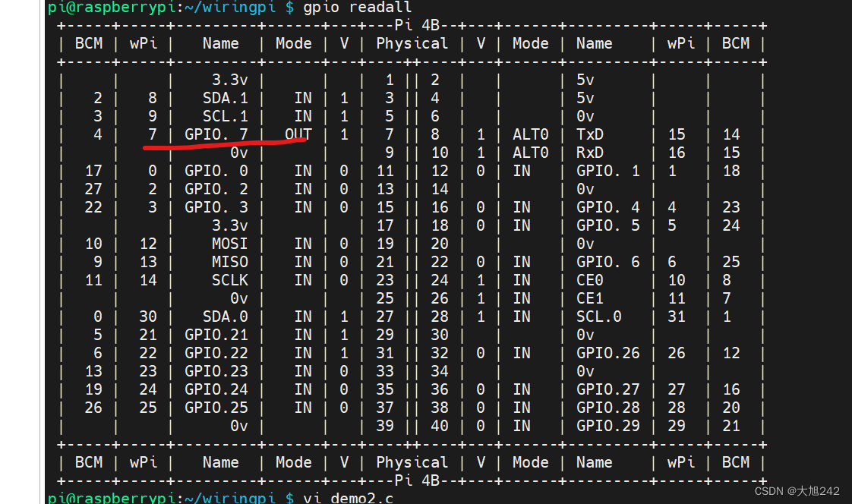Click the 'MISO' name cell
Viewport: 852px width, 504px height.
point(230,263)
